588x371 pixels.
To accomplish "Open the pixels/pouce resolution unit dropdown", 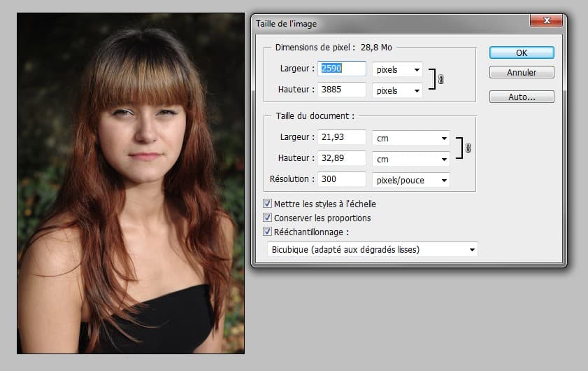I will point(411,180).
